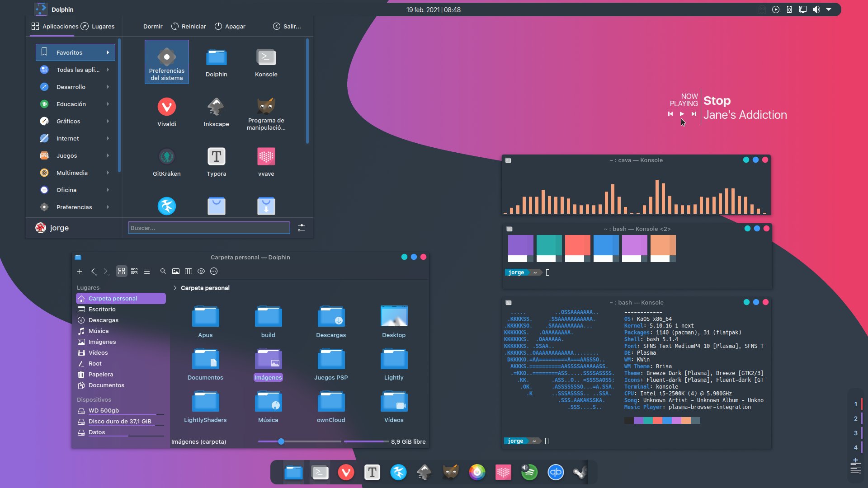The height and width of the screenshot is (488, 868).
Task: Click the qBittorrent icon in the dock
Action: coord(556,472)
